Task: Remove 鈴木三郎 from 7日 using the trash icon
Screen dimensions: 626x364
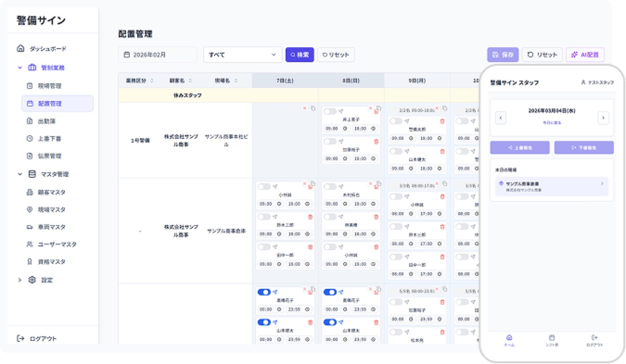Action: click(310, 217)
